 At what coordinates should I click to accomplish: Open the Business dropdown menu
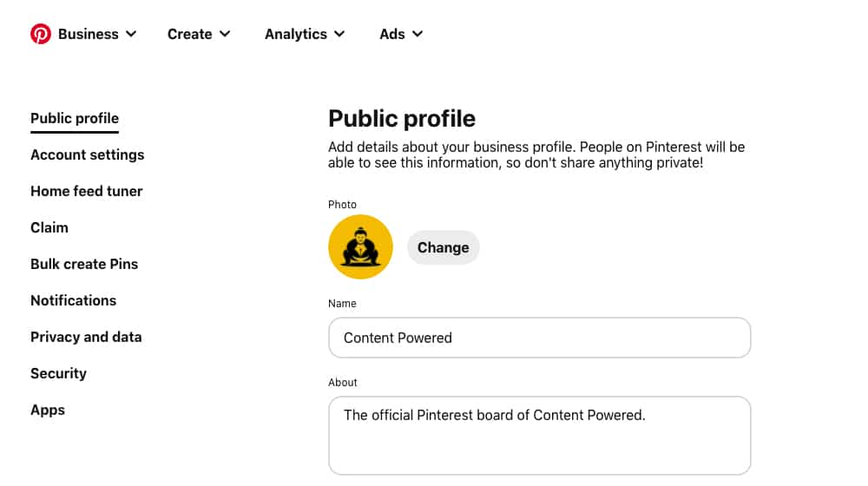coord(97,35)
